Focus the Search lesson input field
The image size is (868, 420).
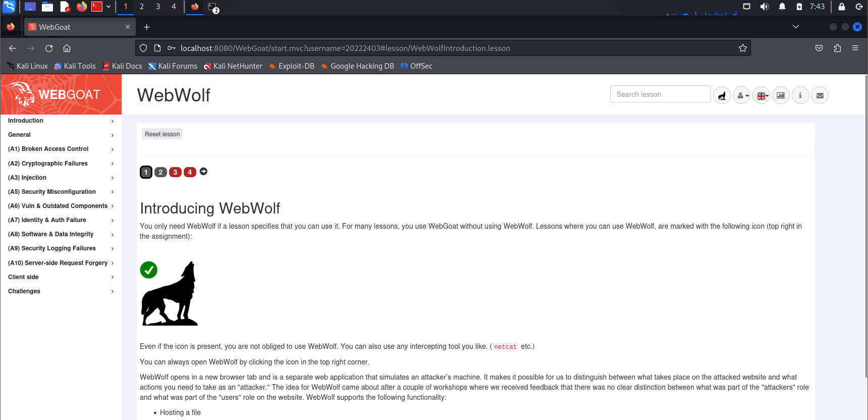tap(660, 94)
